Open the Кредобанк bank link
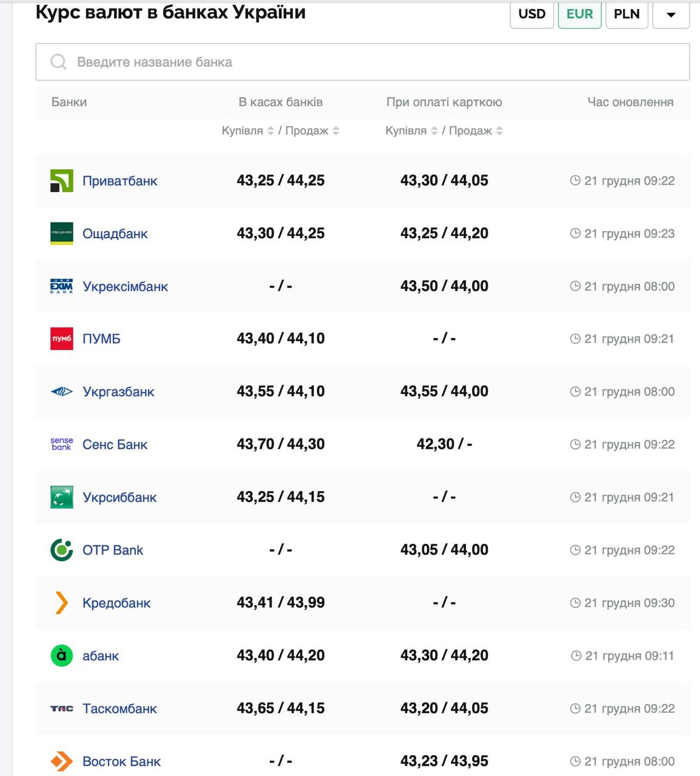Viewport: 700px width, 776px height. 116,603
